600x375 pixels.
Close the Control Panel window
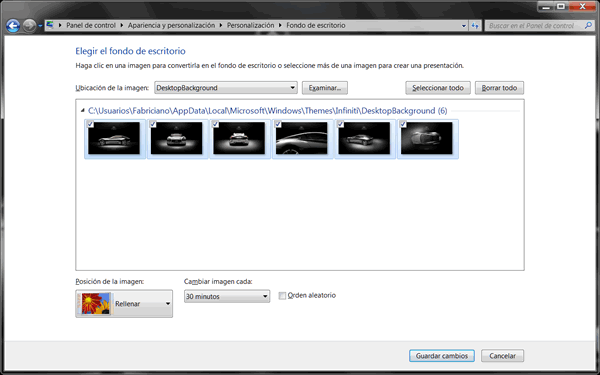click(x=582, y=7)
